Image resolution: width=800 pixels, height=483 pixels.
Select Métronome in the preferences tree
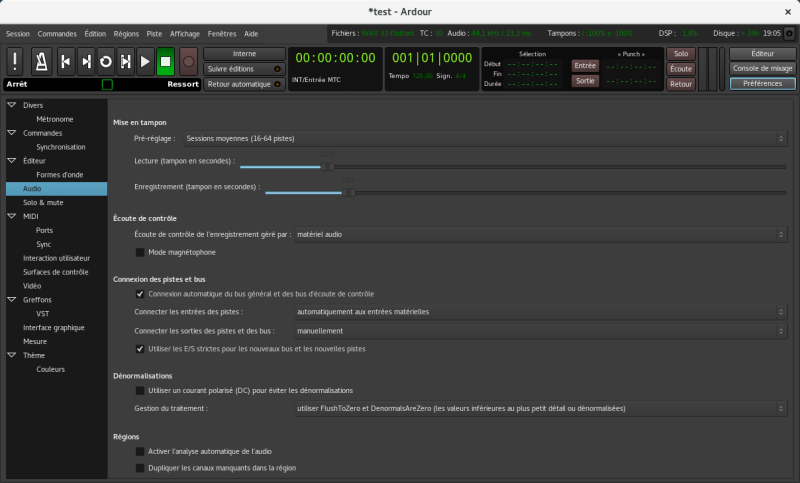pos(55,119)
